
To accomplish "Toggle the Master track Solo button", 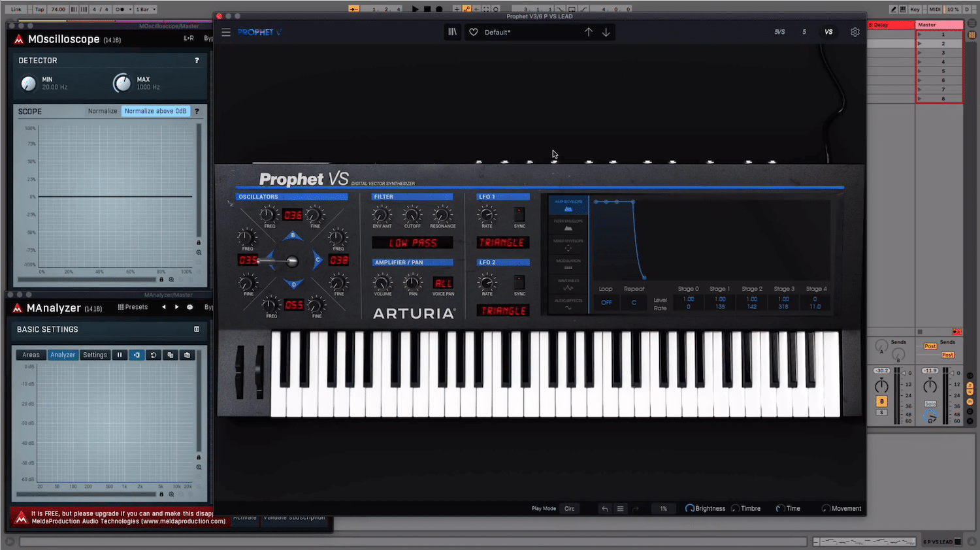I will [x=930, y=404].
